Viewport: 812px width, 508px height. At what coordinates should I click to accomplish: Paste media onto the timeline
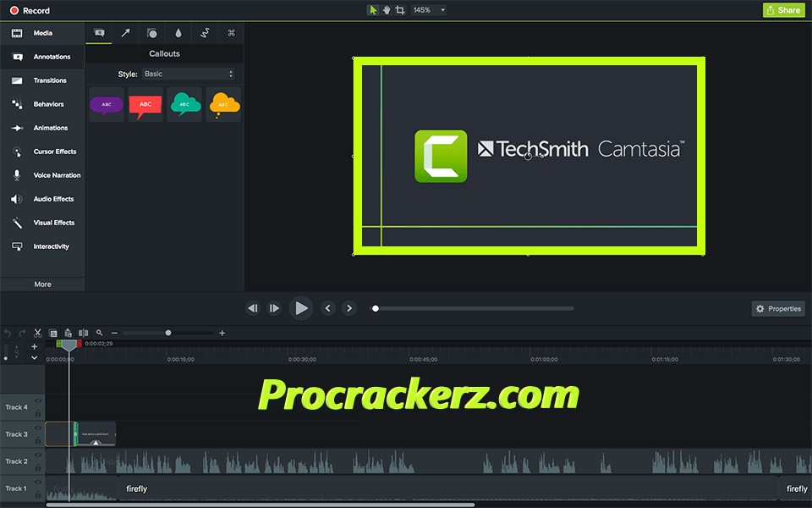[x=68, y=333]
